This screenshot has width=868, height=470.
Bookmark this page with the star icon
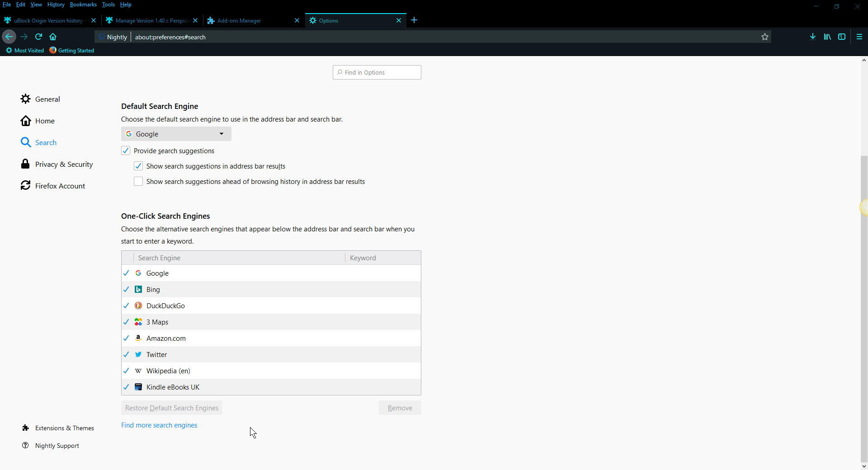[x=765, y=37]
